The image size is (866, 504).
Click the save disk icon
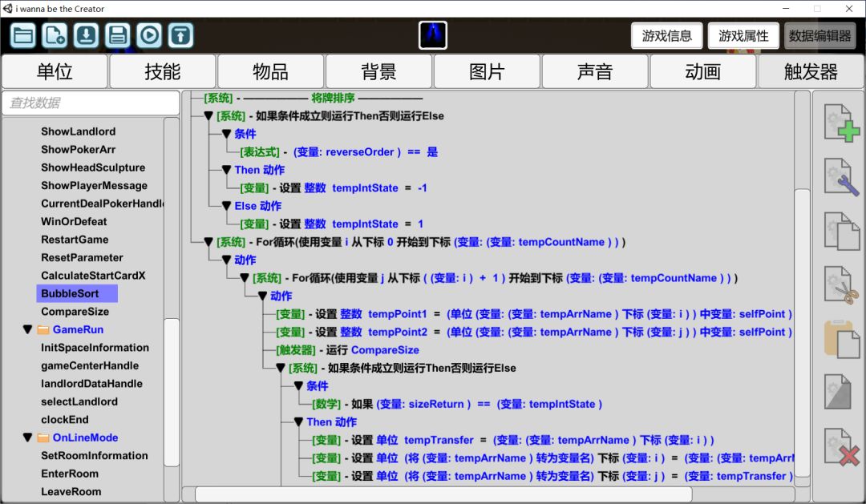118,35
